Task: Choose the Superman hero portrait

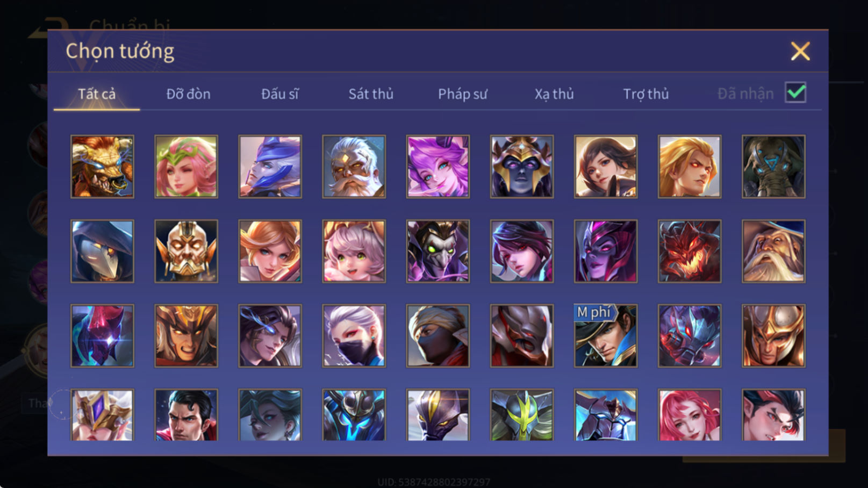Action: [186, 415]
